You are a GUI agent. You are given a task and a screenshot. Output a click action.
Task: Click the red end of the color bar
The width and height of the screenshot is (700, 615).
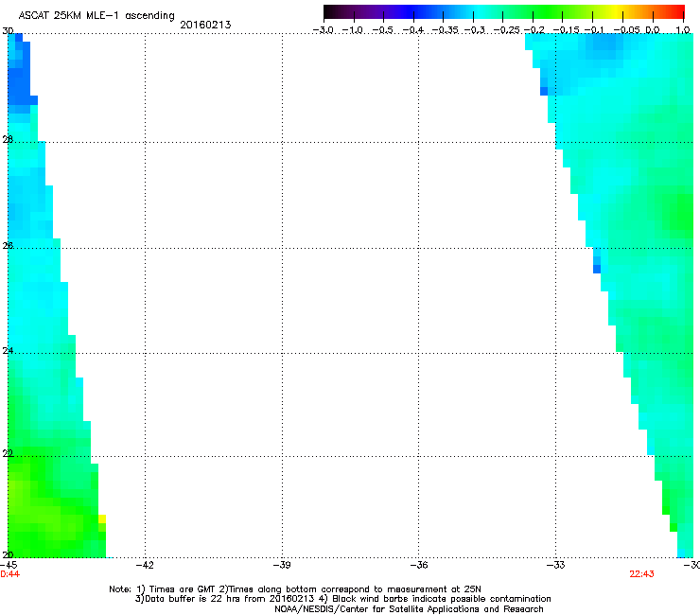680,12
